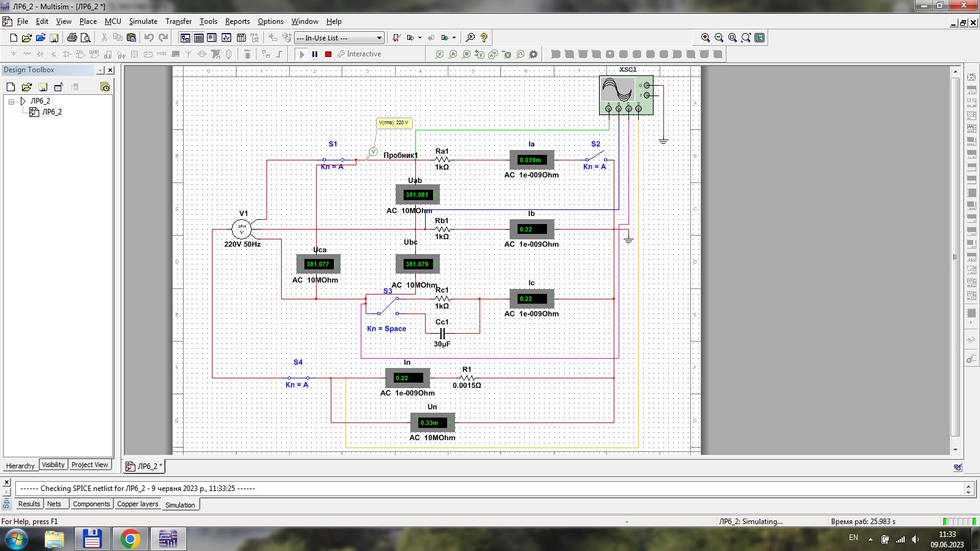
Task: Click the vertical scrollbar down arrow
Action: [x=956, y=450]
